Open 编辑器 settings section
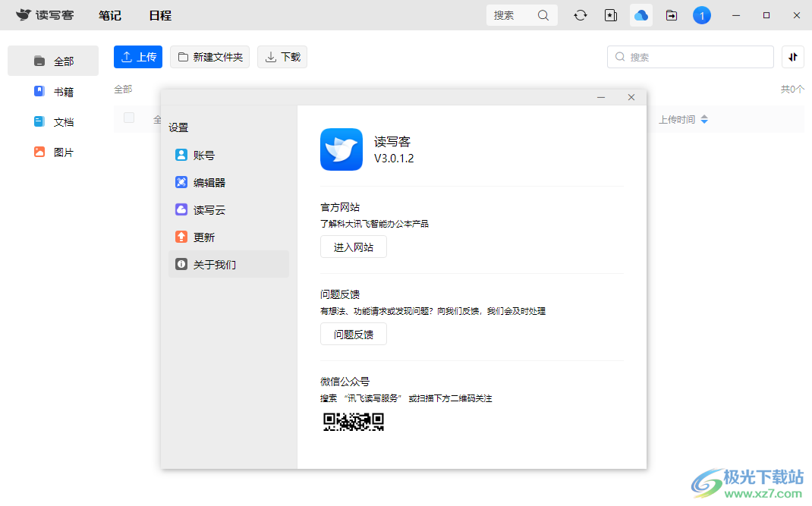Image resolution: width=812 pixels, height=506 pixels. coord(228,182)
